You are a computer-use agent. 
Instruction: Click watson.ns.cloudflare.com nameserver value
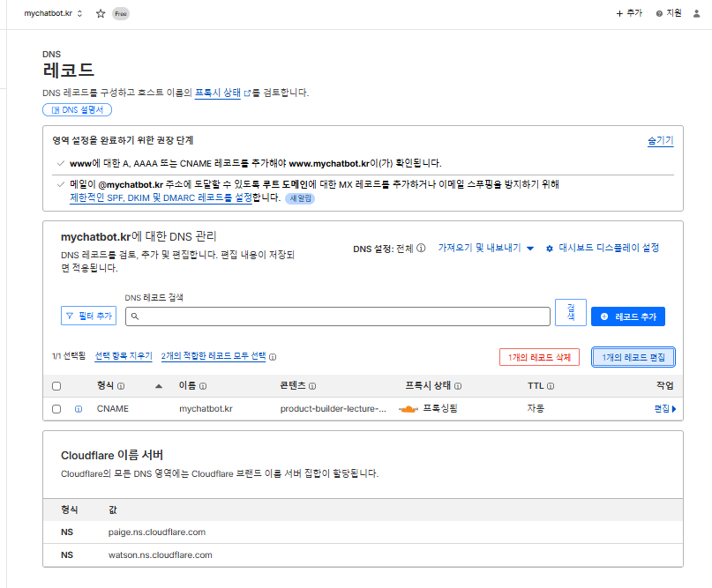click(x=161, y=555)
